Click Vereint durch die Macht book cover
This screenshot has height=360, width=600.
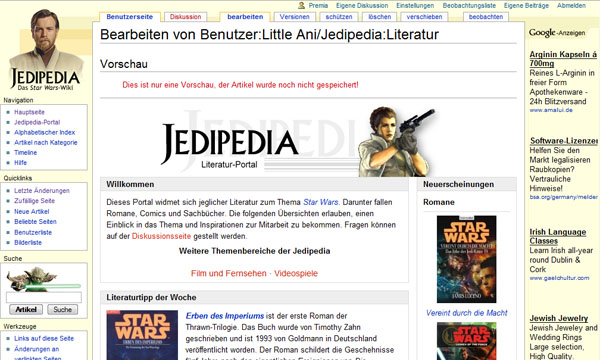[x=466, y=259]
